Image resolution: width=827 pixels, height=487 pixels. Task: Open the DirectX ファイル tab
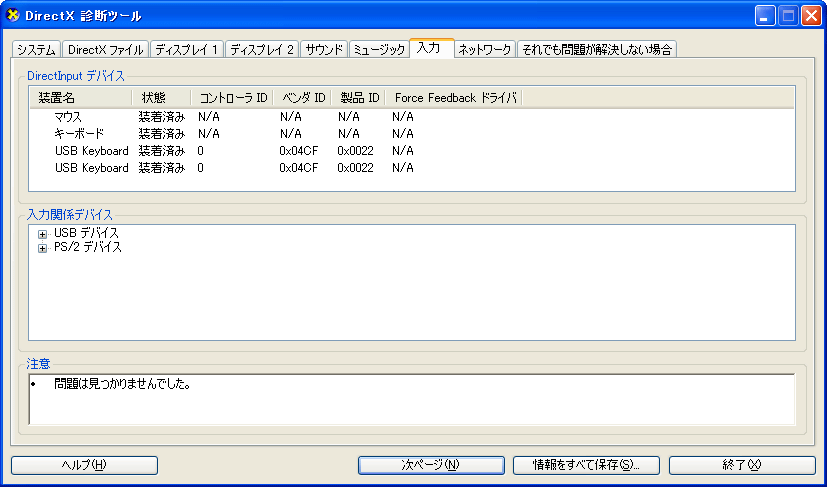(105, 49)
